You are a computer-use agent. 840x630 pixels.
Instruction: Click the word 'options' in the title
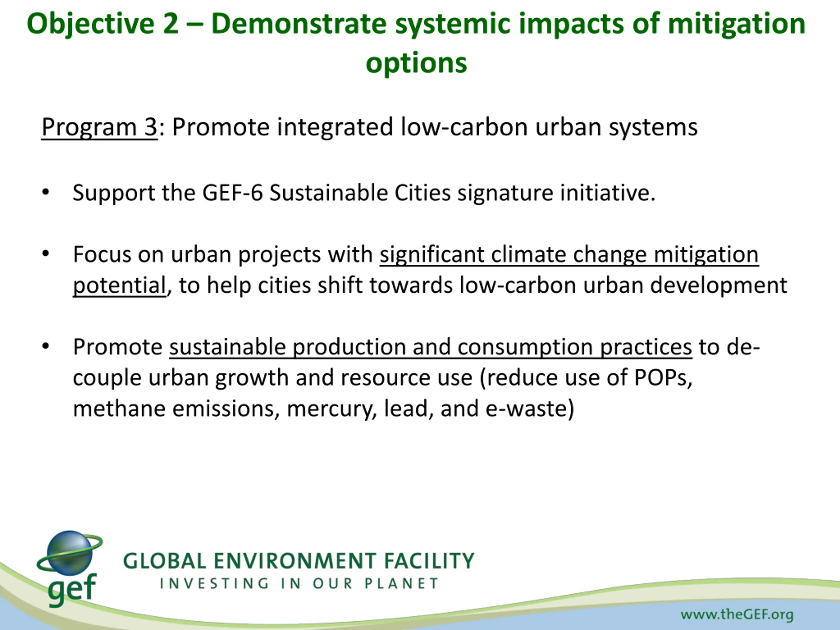tap(416, 63)
